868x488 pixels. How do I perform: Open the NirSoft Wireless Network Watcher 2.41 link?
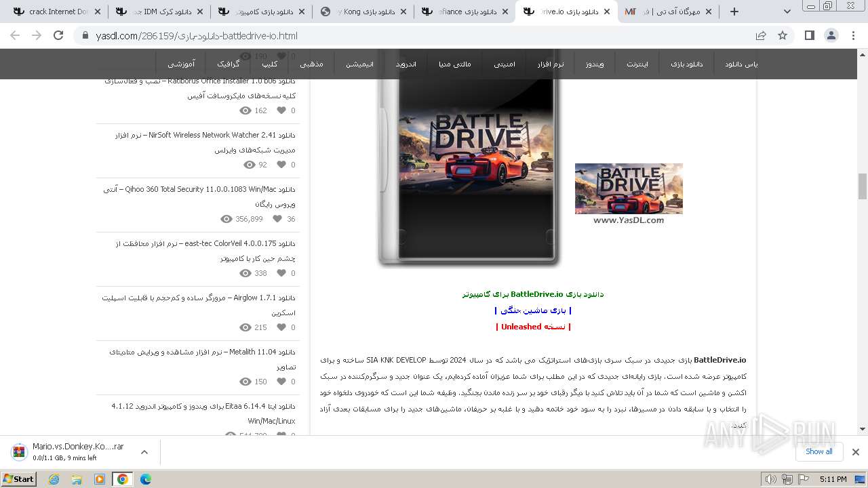(205, 142)
